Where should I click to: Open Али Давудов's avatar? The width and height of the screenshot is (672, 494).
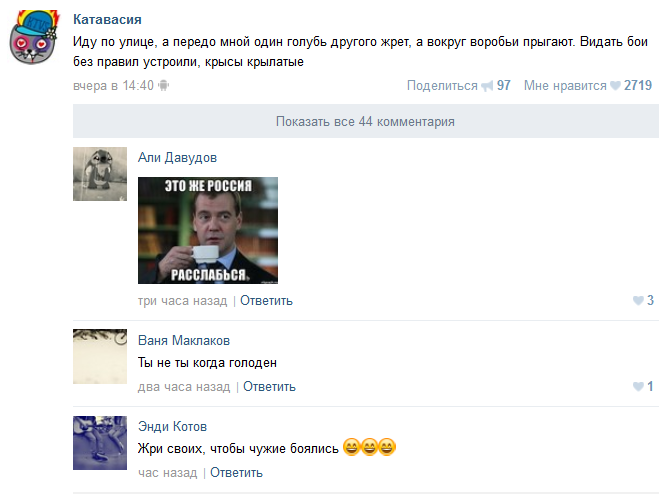[100, 174]
